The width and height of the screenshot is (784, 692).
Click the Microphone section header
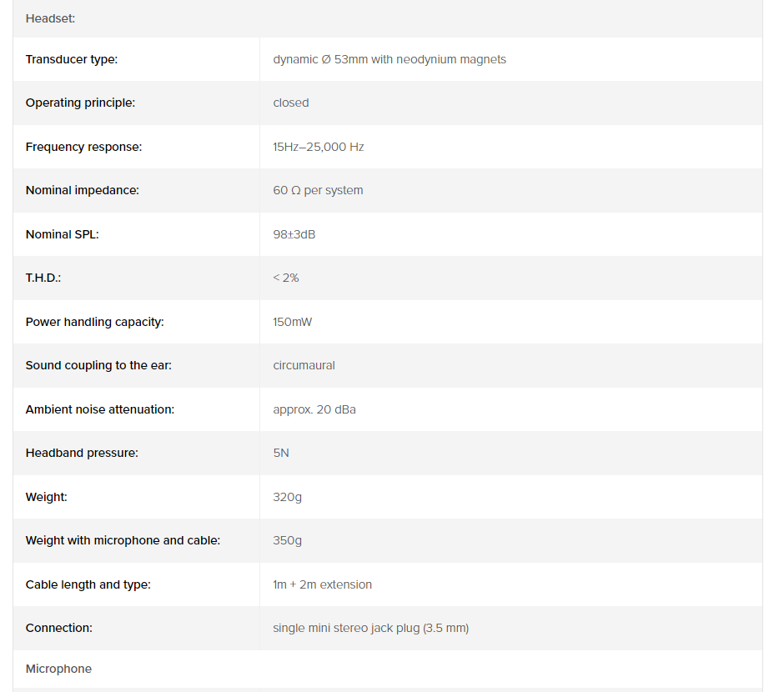point(58,669)
